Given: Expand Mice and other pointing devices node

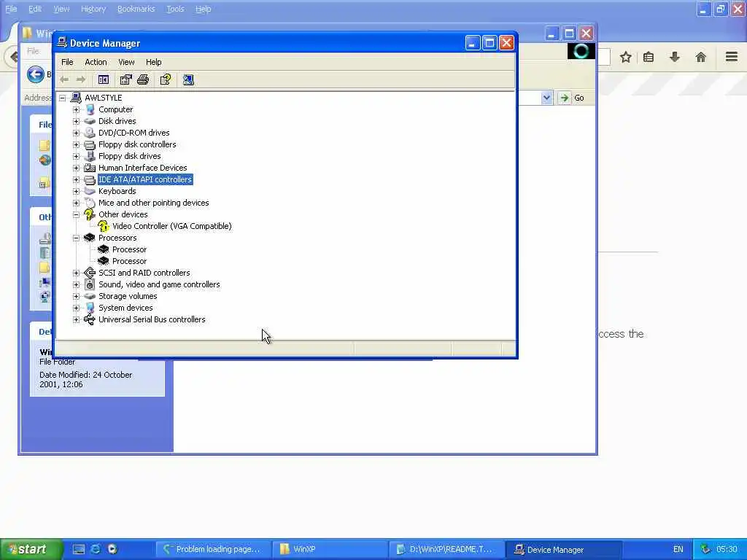Looking at the screenshot, I should 76,203.
